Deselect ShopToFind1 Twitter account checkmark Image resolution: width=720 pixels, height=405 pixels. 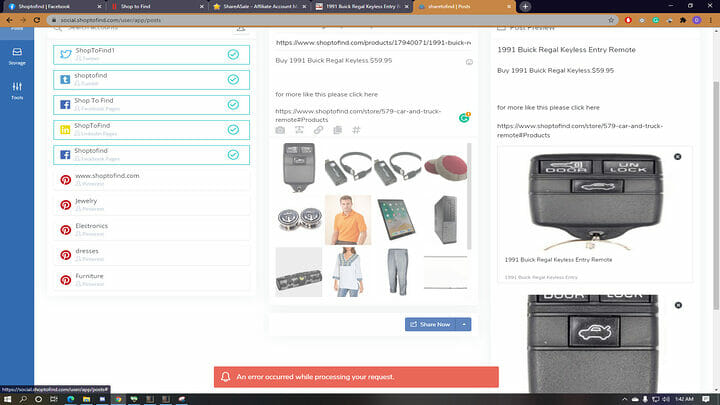point(233,55)
